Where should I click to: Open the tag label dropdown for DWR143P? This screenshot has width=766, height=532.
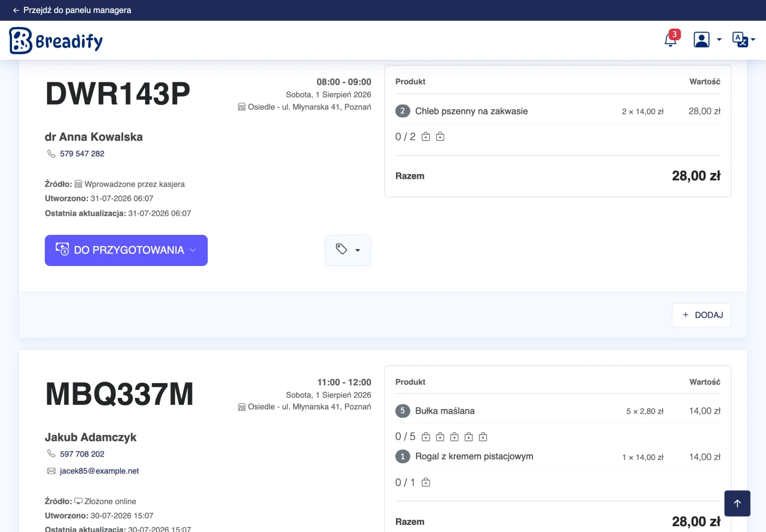pyautogui.click(x=348, y=250)
